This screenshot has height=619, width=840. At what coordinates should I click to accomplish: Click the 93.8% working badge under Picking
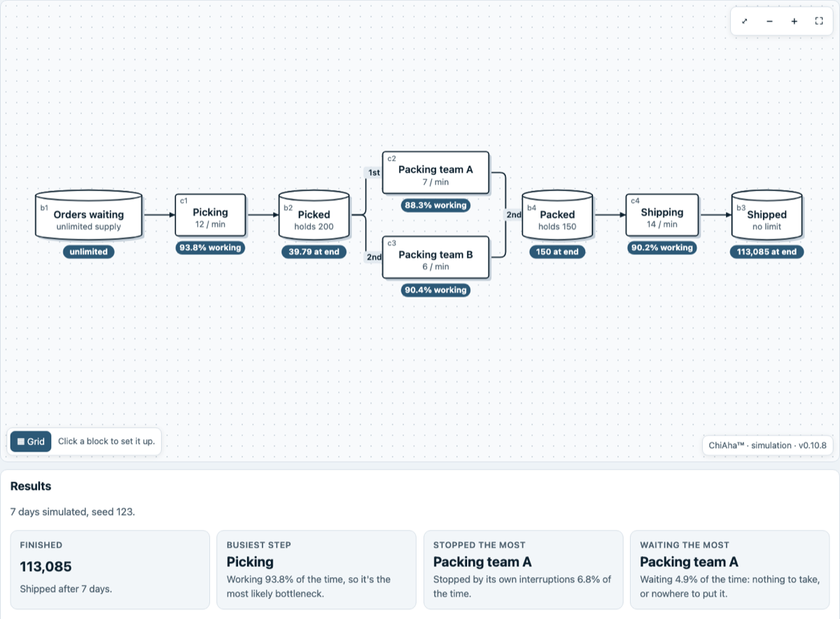(x=210, y=247)
